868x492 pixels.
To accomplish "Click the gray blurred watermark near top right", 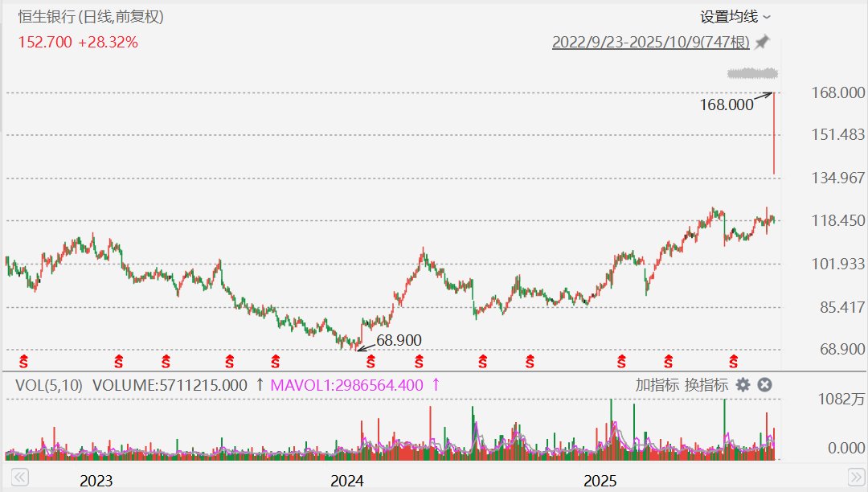I will pos(752,74).
